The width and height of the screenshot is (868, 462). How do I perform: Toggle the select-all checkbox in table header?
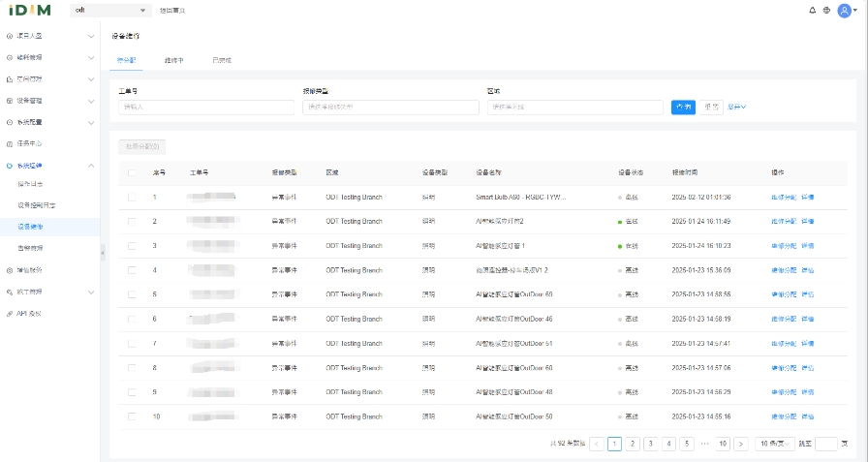point(132,172)
